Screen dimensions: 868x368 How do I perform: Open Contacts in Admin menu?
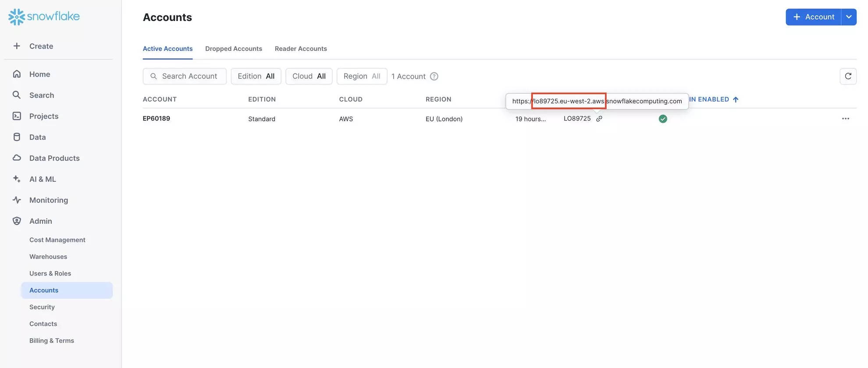pyautogui.click(x=43, y=324)
